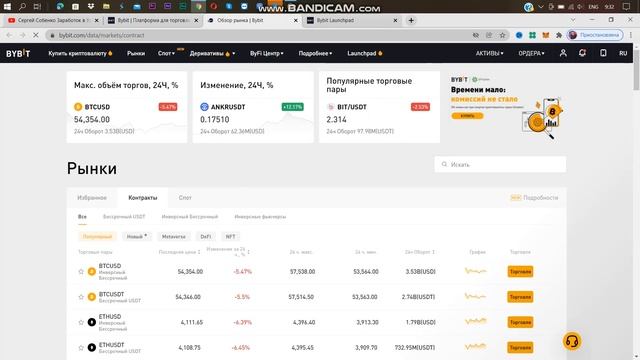Select the Metaverse category chip

click(x=173, y=236)
